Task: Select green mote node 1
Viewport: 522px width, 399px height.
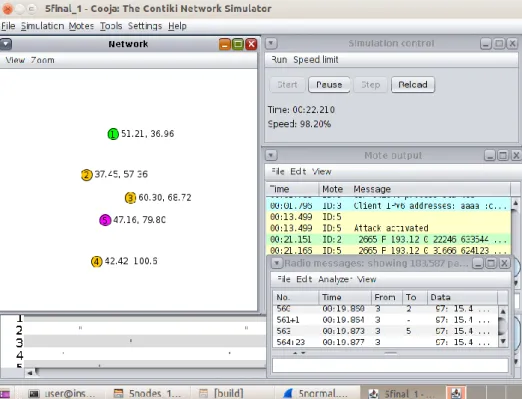Action: [x=113, y=134]
